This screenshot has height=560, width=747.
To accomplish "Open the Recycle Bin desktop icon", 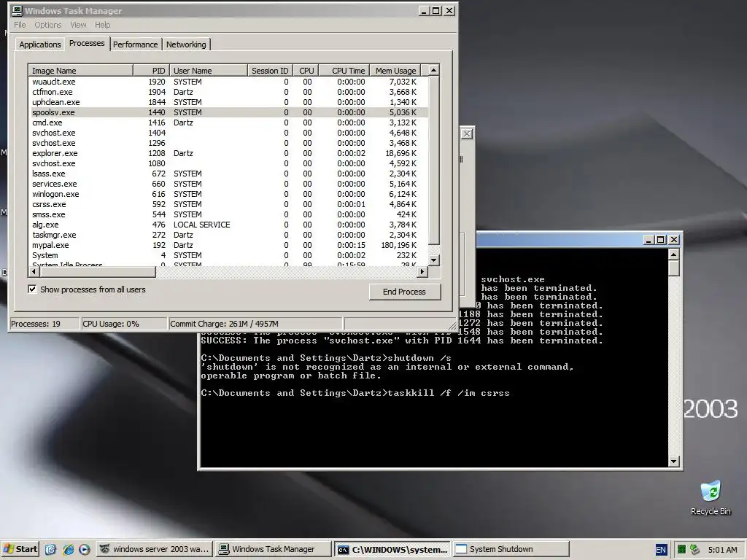I will tap(711, 498).
